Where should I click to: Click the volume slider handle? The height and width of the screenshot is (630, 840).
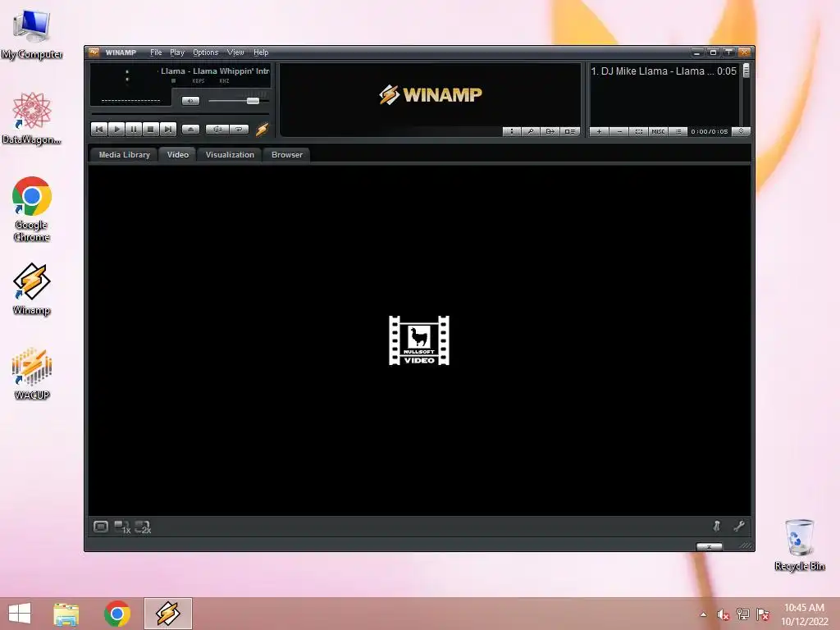pos(253,101)
